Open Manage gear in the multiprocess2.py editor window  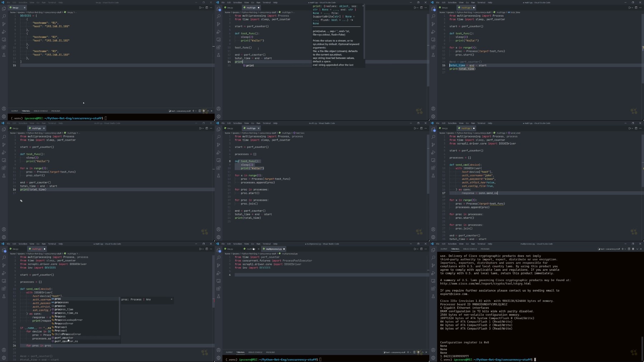click(x=219, y=358)
